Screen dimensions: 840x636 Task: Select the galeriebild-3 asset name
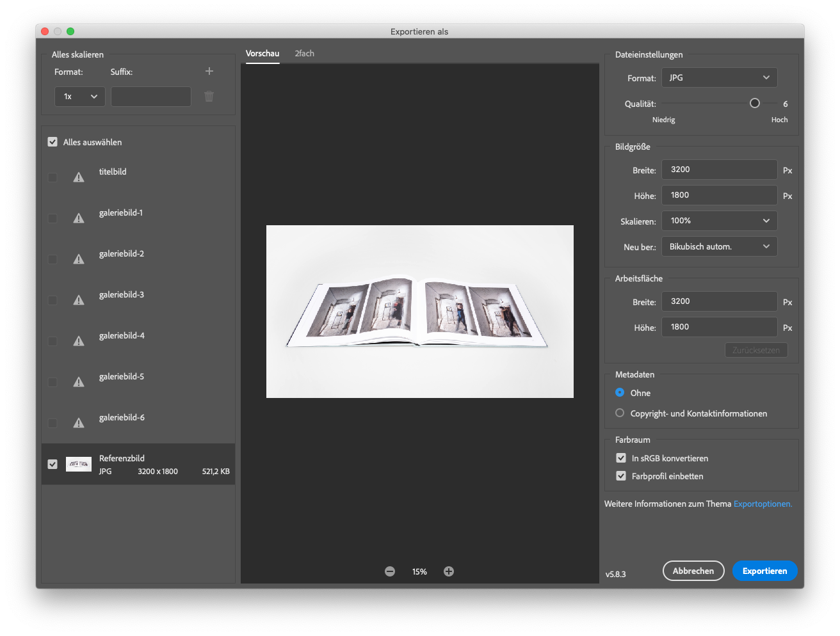pyautogui.click(x=122, y=294)
